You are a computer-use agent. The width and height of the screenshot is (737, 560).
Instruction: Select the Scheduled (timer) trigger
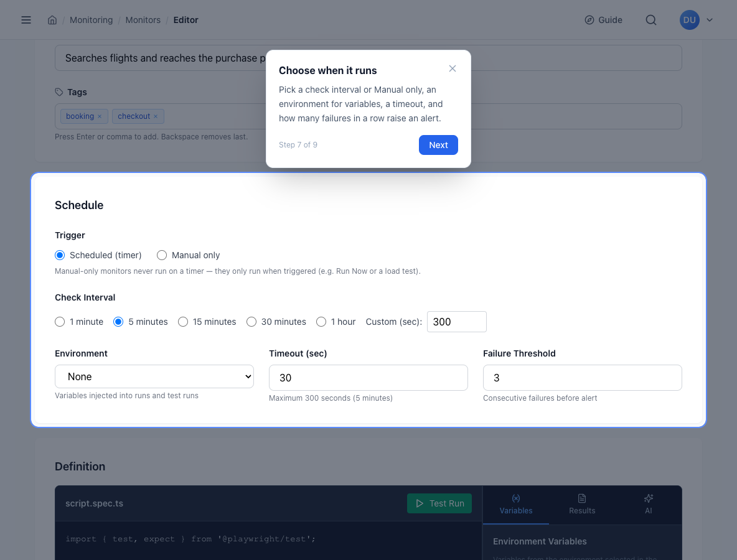coord(60,255)
